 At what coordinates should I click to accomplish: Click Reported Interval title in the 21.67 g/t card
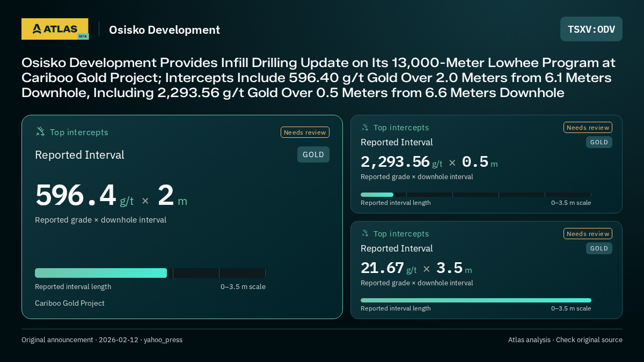pyautogui.click(x=397, y=248)
